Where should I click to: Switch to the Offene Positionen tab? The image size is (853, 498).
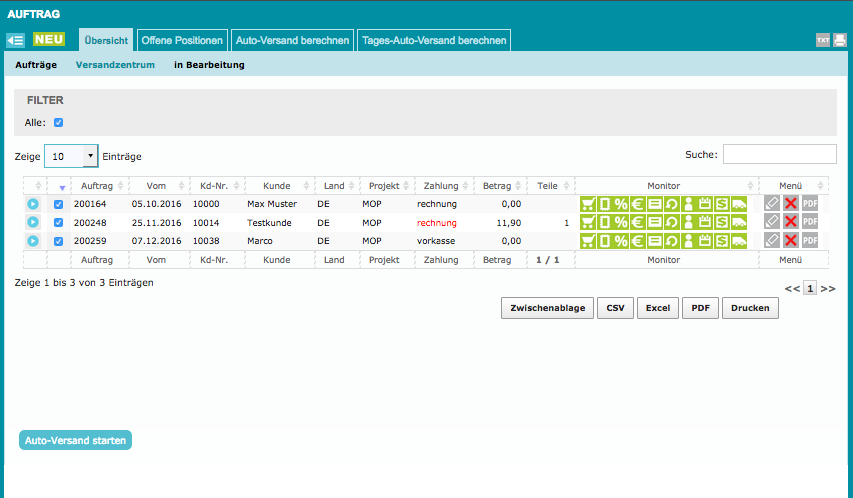(182, 40)
